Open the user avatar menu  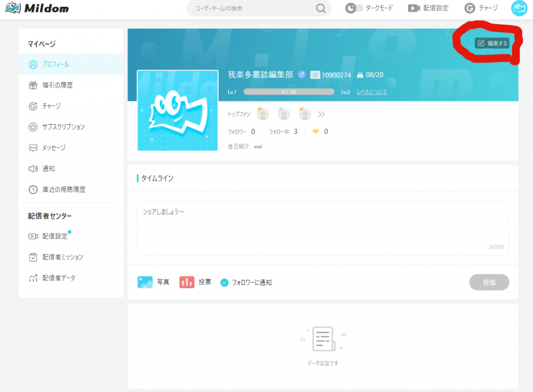coord(519,8)
